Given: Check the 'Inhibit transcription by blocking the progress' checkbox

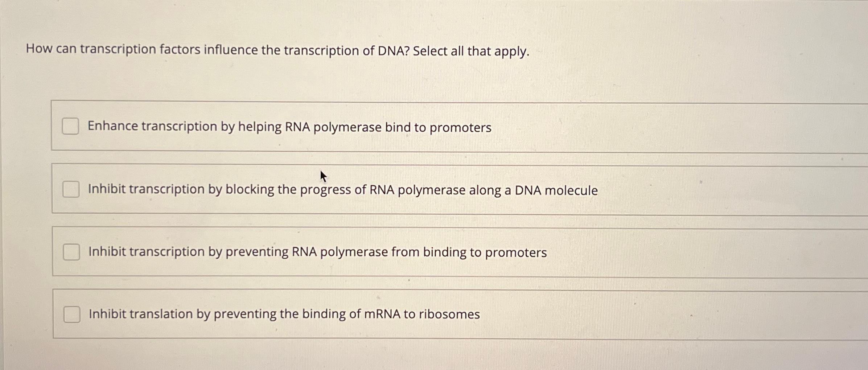Looking at the screenshot, I should (x=71, y=189).
